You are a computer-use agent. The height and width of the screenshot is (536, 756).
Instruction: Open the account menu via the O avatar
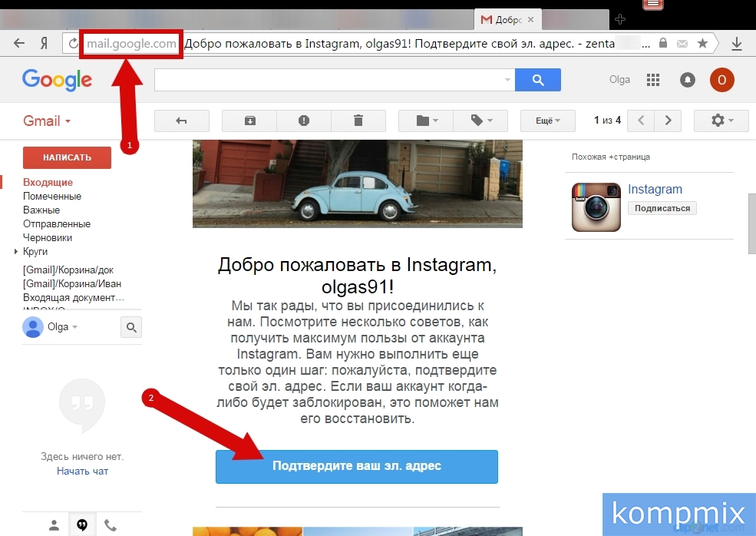(721, 80)
